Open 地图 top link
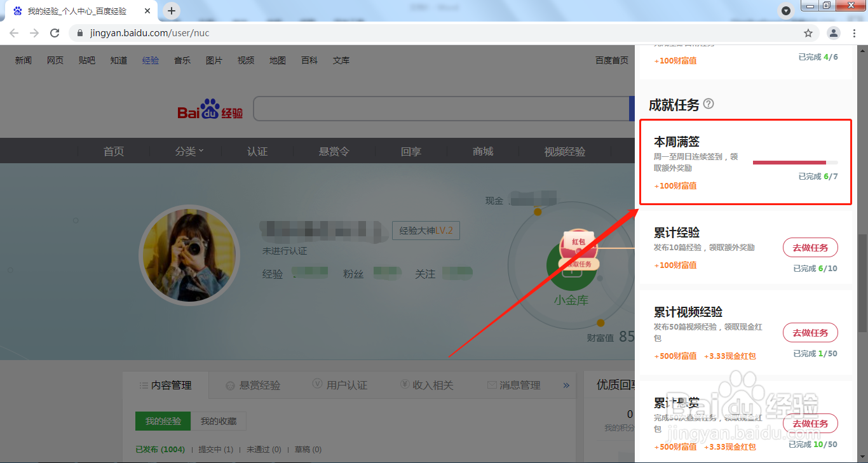The height and width of the screenshot is (463, 868). point(278,60)
